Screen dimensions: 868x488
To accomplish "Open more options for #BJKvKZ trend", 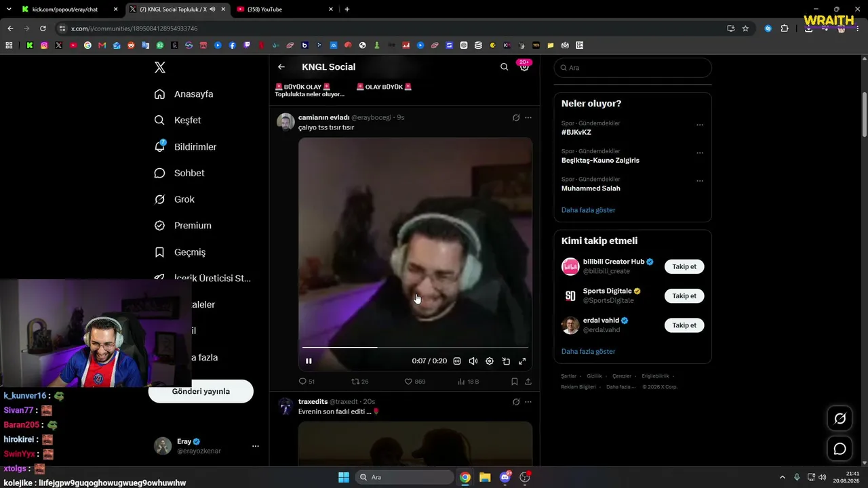I will tap(700, 125).
